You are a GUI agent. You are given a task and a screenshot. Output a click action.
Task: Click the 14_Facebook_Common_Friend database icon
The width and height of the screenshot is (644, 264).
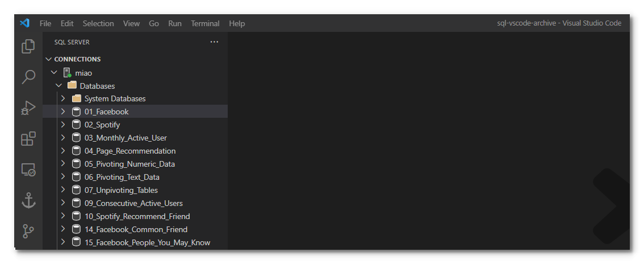click(x=77, y=229)
